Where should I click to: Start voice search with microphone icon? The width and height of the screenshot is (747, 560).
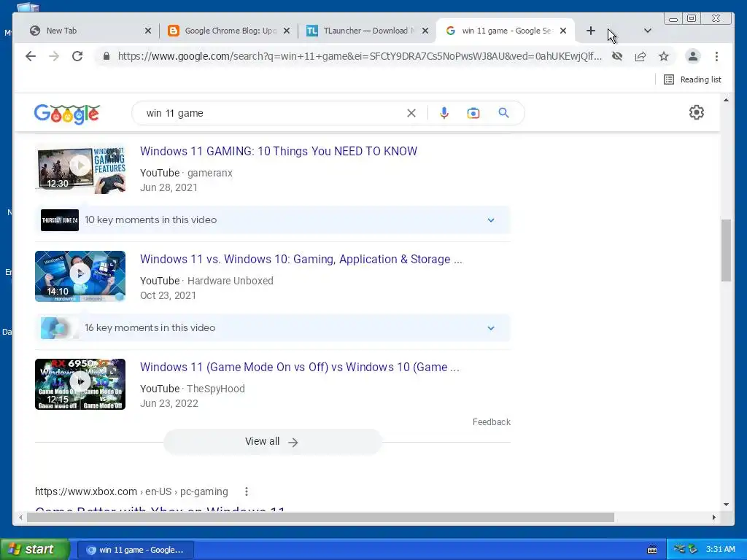coord(444,113)
